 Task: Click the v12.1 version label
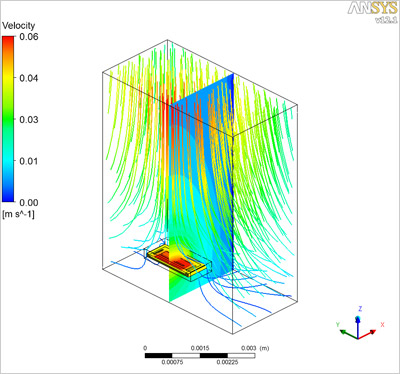(386, 20)
